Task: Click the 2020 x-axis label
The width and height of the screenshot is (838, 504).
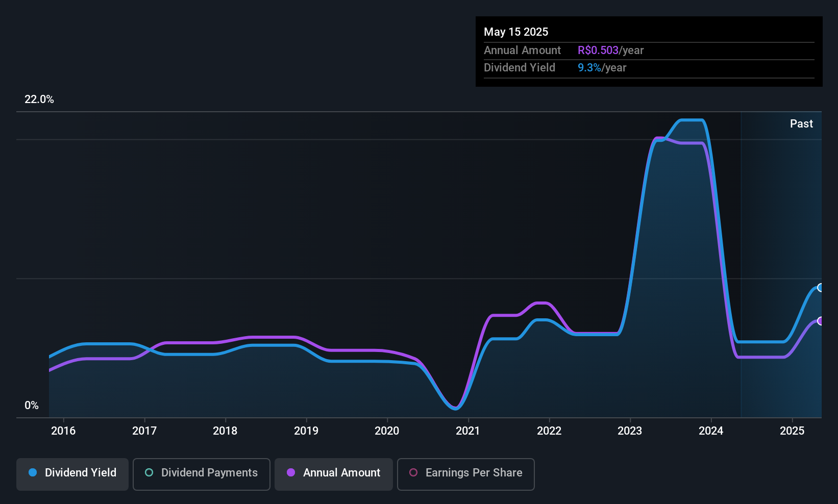Action: [x=387, y=431]
